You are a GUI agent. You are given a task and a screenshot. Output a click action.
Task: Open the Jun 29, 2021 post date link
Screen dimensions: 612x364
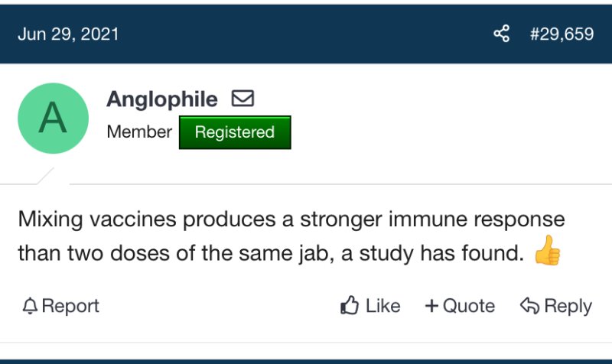pos(68,35)
